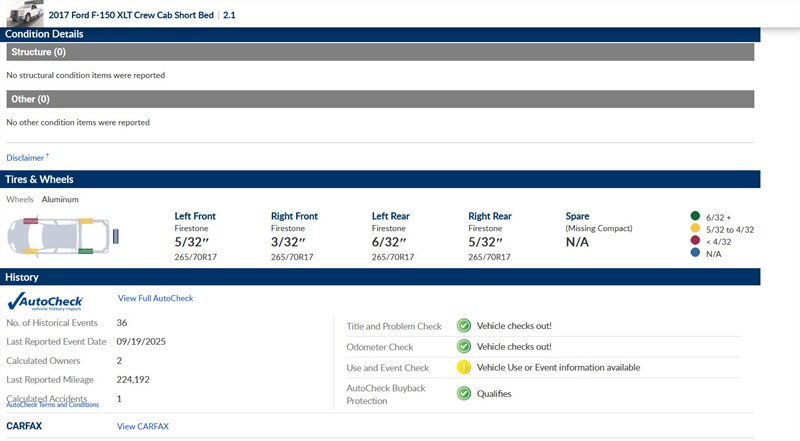Click the blue N/A legend dot
Viewport: 800px width, 441px height.
pyautogui.click(x=694, y=253)
